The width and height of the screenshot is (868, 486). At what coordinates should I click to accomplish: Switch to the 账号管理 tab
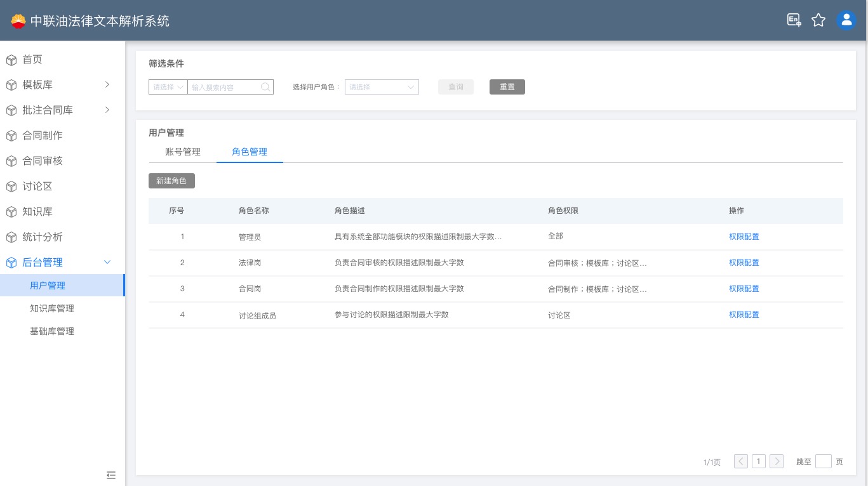pyautogui.click(x=183, y=152)
